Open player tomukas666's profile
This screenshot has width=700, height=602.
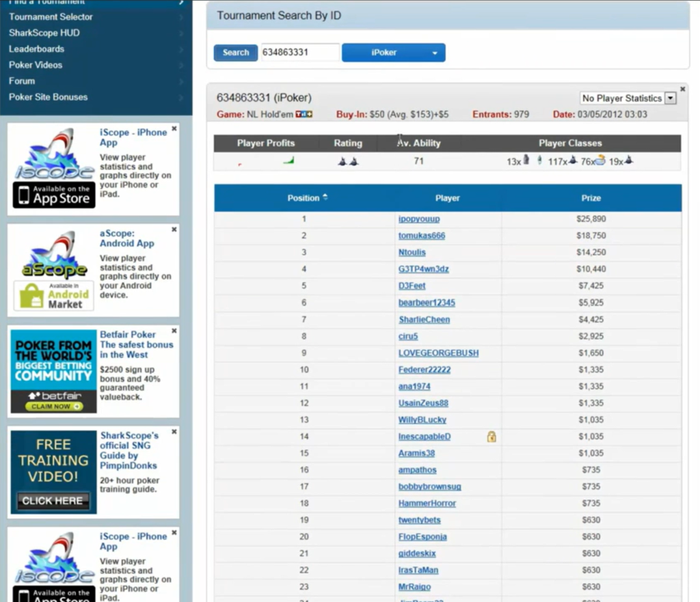click(x=422, y=236)
